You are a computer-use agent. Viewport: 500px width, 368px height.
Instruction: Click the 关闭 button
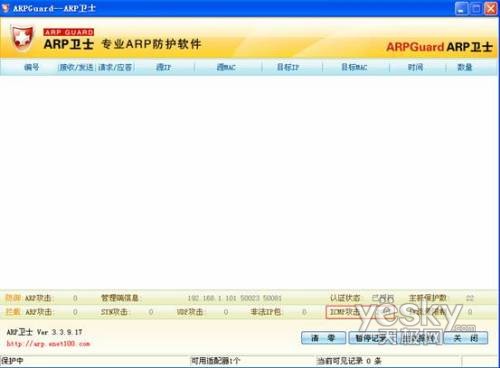[466, 338]
